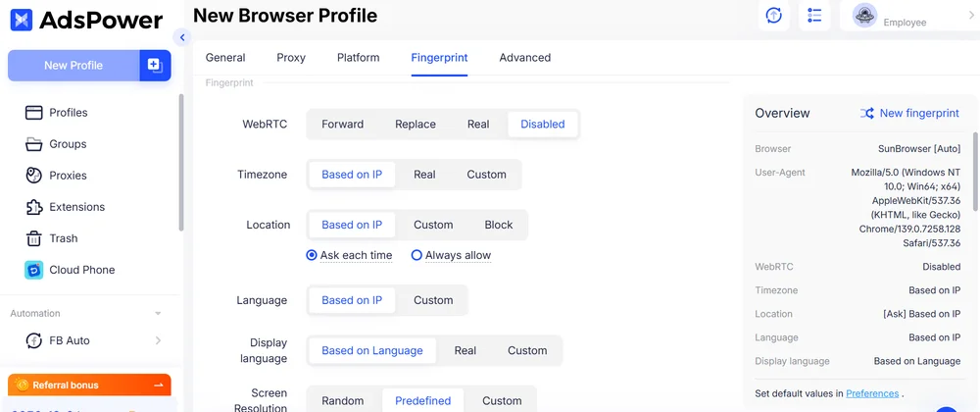Viewport: 980px width, 412px height.
Task: Choose Custom for Screen Resolution
Action: [x=502, y=400]
